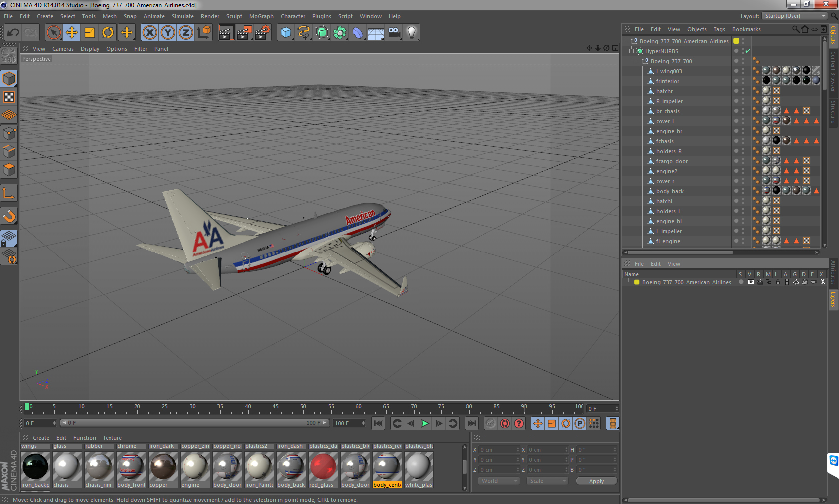Open the Sculpt menu
839x504 pixels.
click(234, 16)
